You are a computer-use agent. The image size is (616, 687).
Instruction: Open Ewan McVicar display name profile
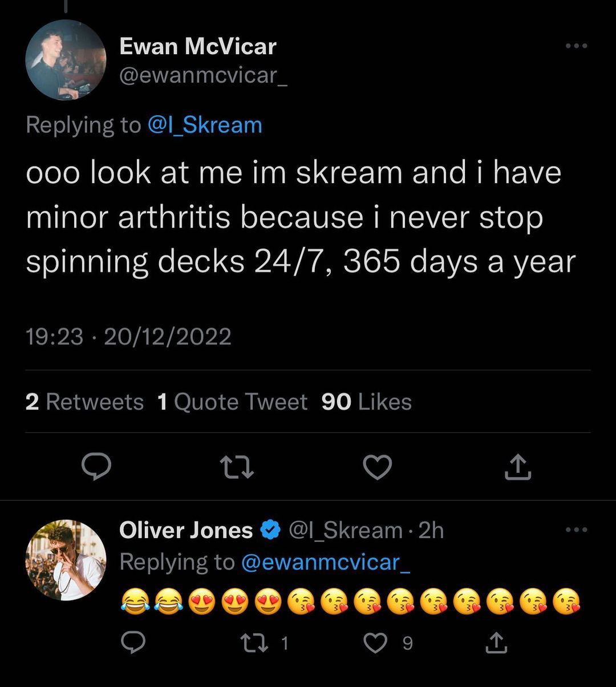point(198,46)
